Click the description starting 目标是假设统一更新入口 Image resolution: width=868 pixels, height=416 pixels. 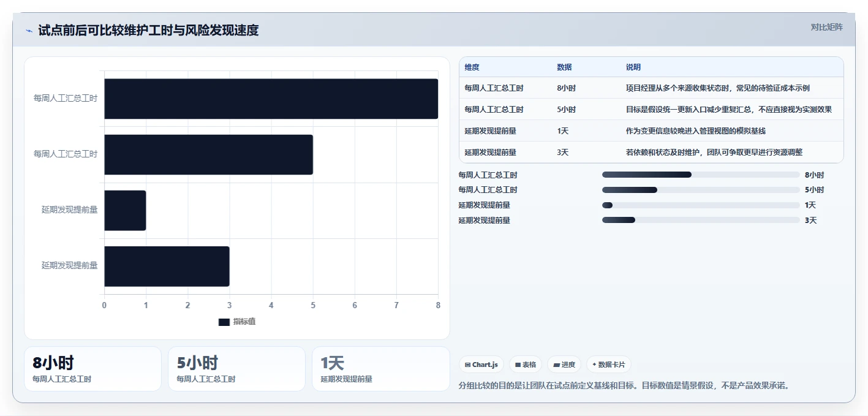click(729, 110)
